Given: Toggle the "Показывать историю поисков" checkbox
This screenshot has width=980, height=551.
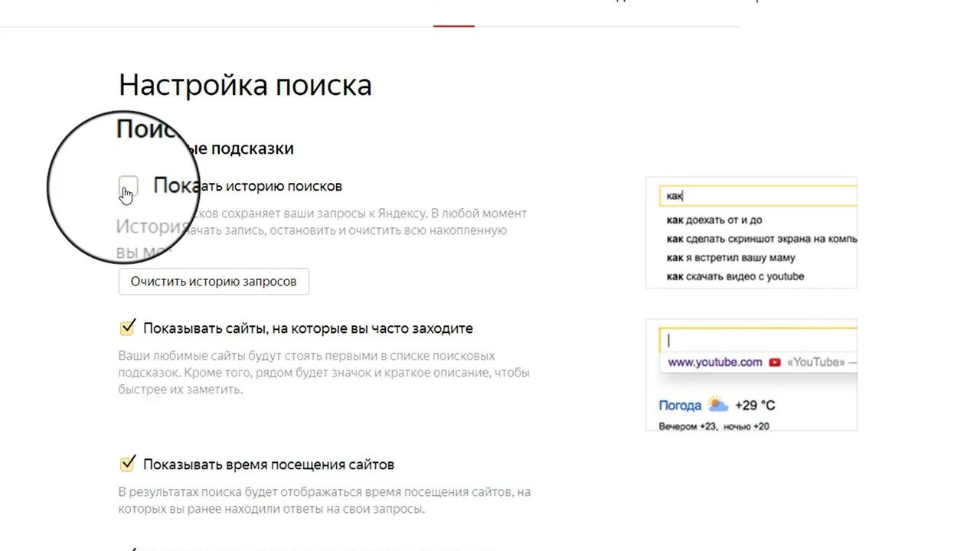Looking at the screenshot, I should click(x=129, y=186).
